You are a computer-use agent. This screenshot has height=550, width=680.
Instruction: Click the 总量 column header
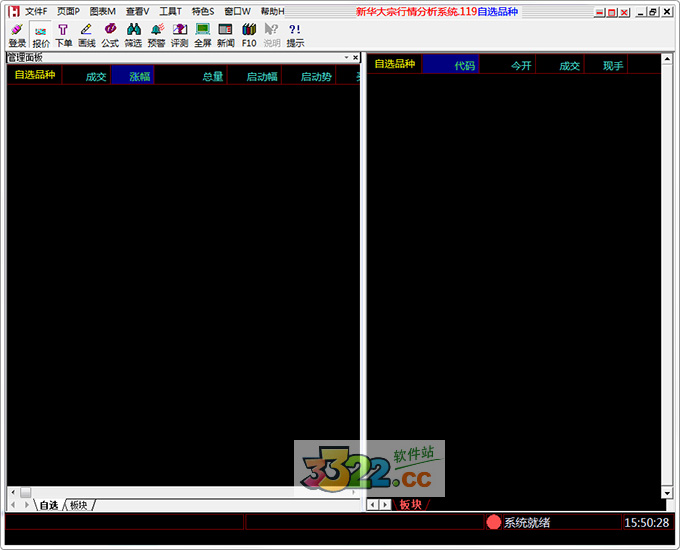coord(190,75)
